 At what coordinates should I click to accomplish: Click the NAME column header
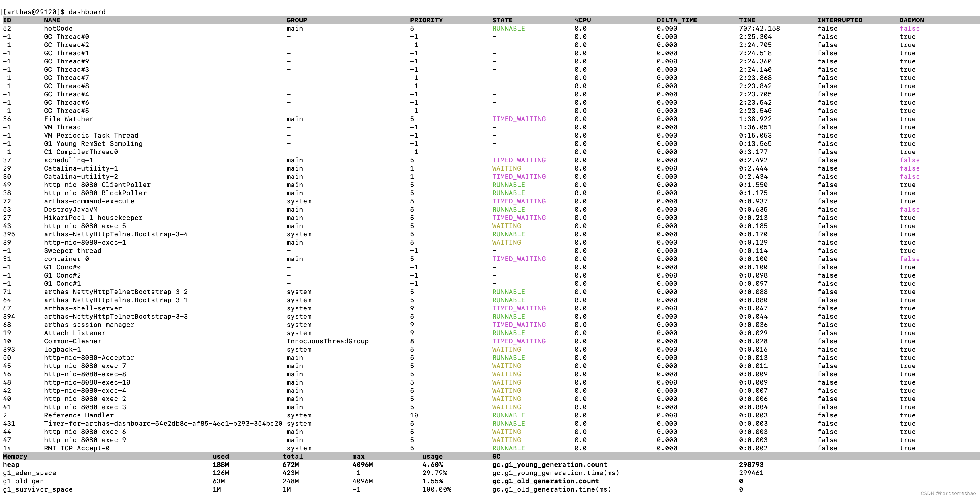[52, 20]
